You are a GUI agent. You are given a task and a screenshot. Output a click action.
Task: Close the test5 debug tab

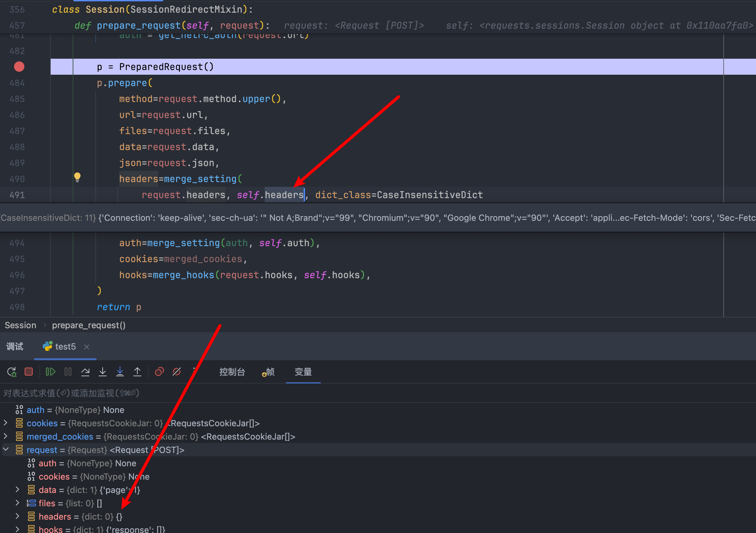coord(87,347)
